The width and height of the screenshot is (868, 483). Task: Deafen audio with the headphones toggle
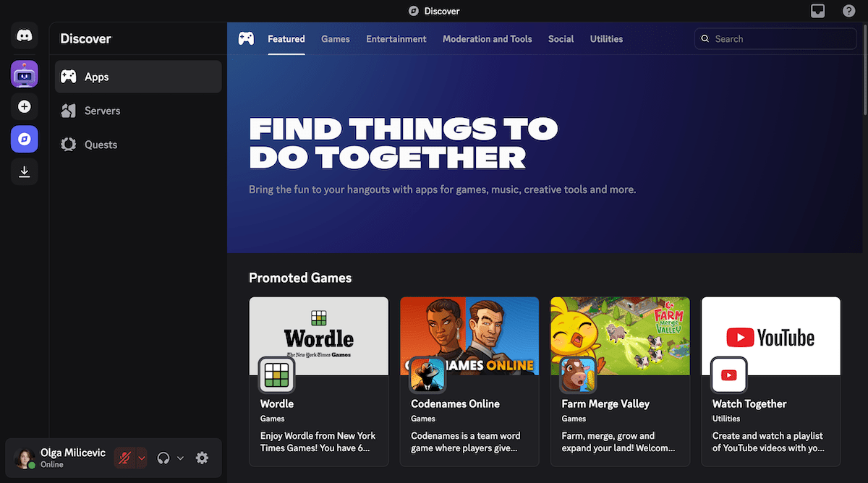coord(163,458)
